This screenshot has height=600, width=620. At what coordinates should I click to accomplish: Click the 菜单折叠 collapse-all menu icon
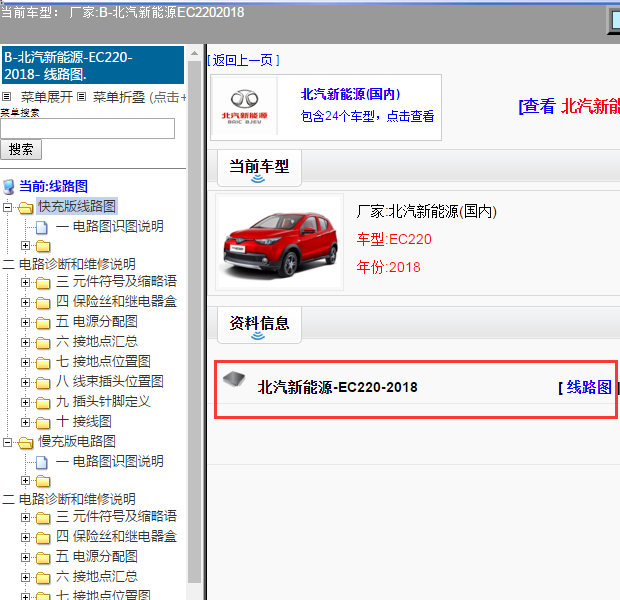click(x=81, y=97)
